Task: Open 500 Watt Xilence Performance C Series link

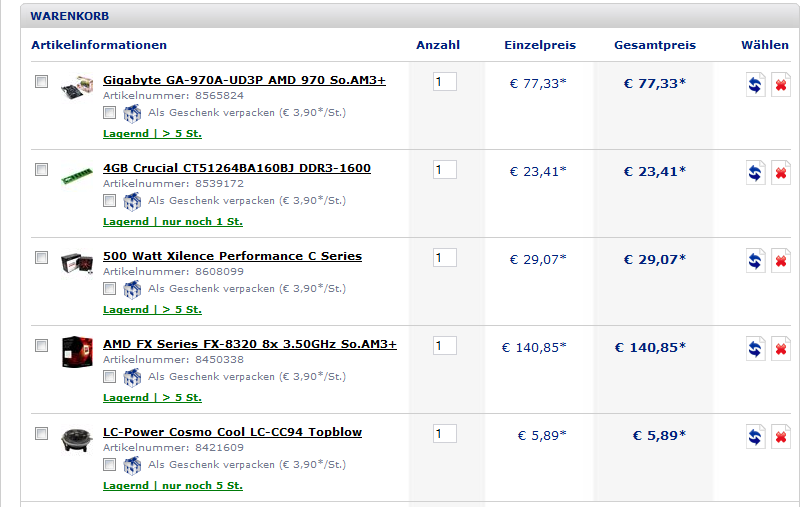Action: [232, 256]
